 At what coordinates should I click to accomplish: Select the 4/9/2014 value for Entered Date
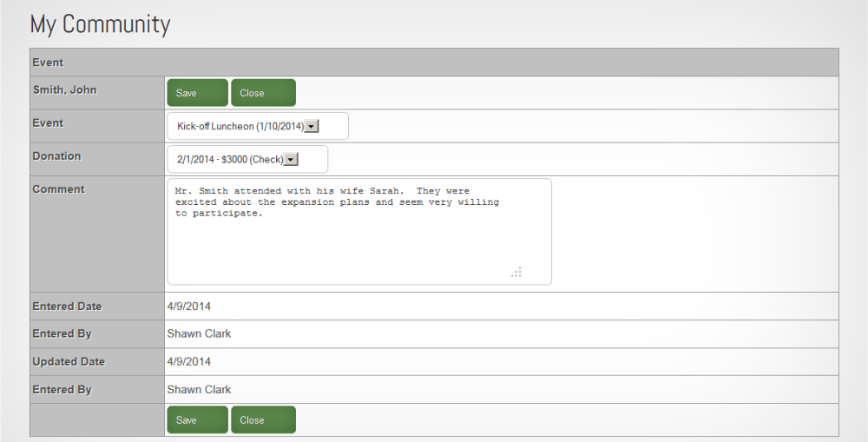(188, 307)
